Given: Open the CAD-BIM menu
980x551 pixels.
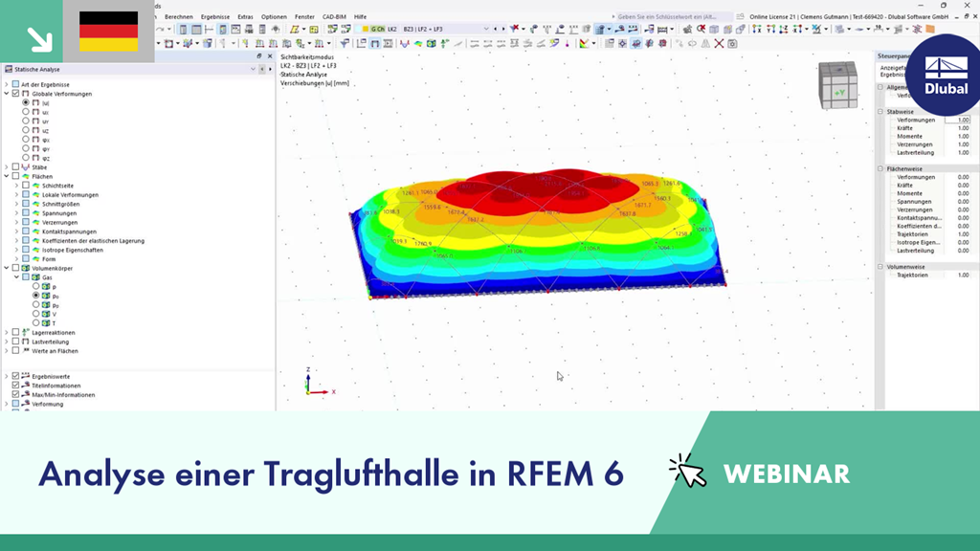Looking at the screenshot, I should [335, 16].
